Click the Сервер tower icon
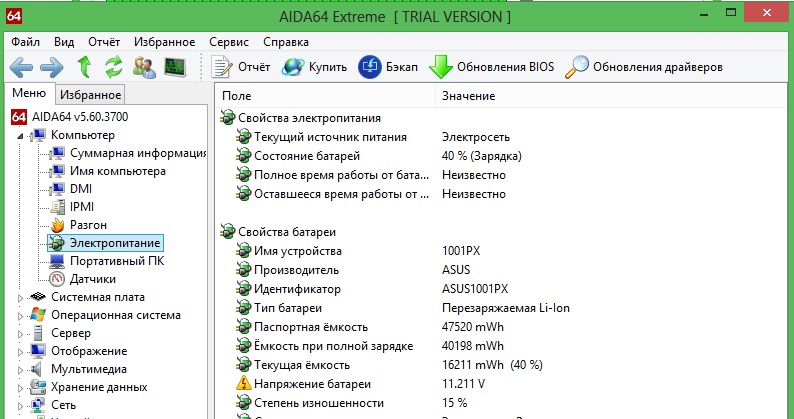This screenshot has height=419, width=794. click(38, 333)
